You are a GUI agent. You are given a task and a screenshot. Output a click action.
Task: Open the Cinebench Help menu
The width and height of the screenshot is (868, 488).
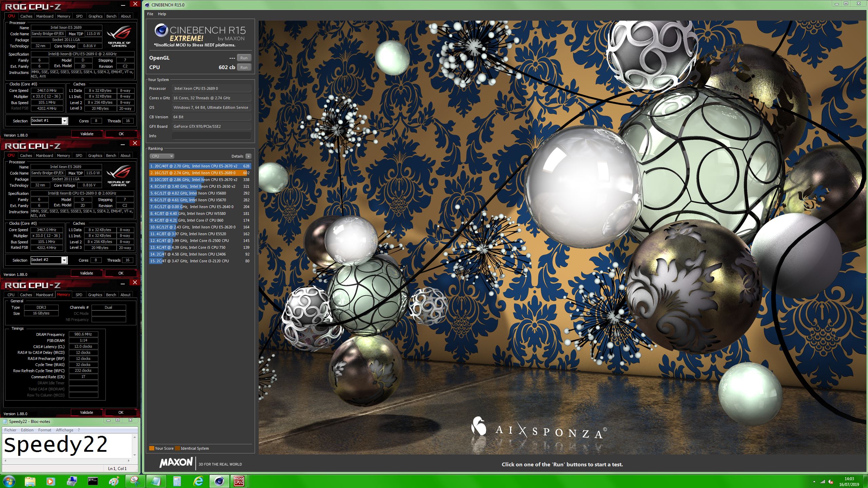click(x=162, y=14)
